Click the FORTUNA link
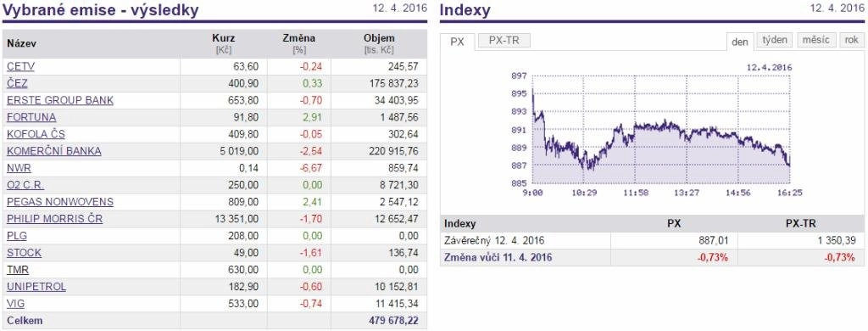The height and width of the screenshot is (331, 868). 31,117
